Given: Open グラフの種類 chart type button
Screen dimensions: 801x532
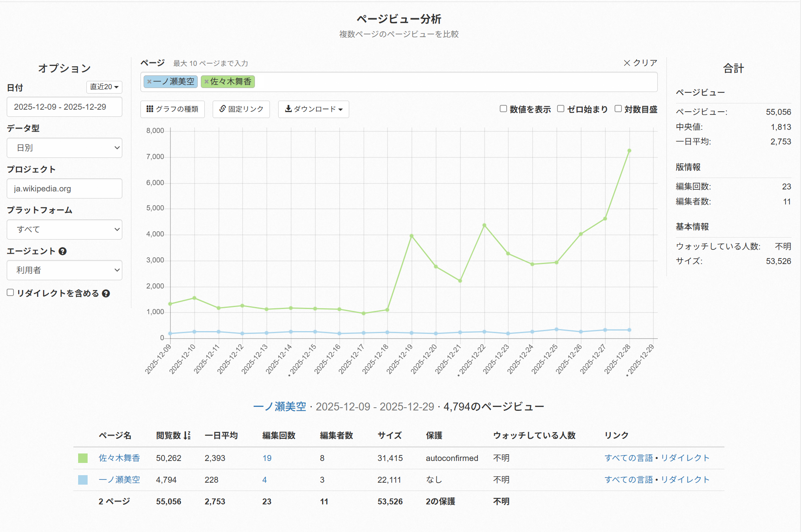Looking at the screenshot, I should click(x=172, y=109).
